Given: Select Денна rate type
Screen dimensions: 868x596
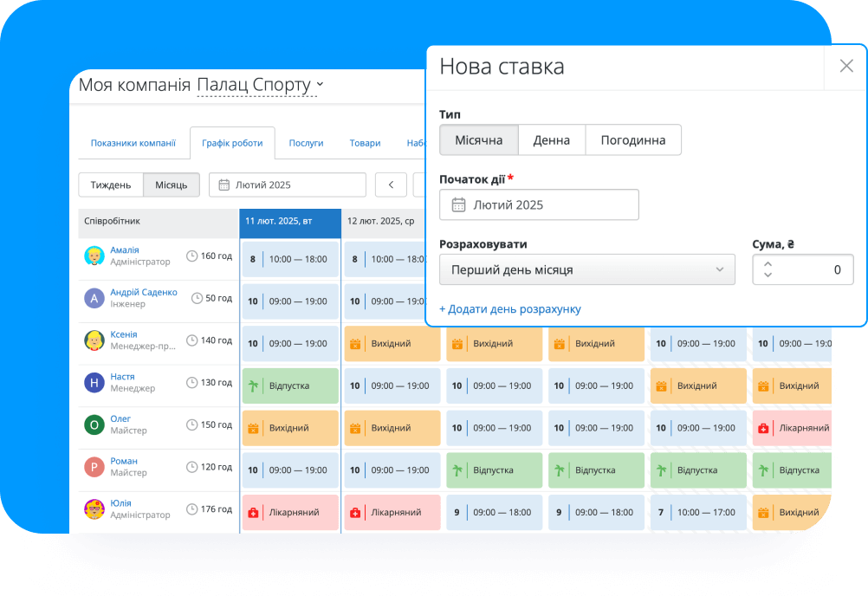Looking at the screenshot, I should 551,140.
